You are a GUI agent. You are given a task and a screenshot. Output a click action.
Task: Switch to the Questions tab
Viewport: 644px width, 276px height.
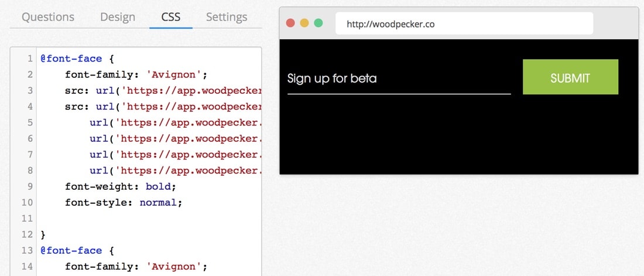pyautogui.click(x=48, y=17)
